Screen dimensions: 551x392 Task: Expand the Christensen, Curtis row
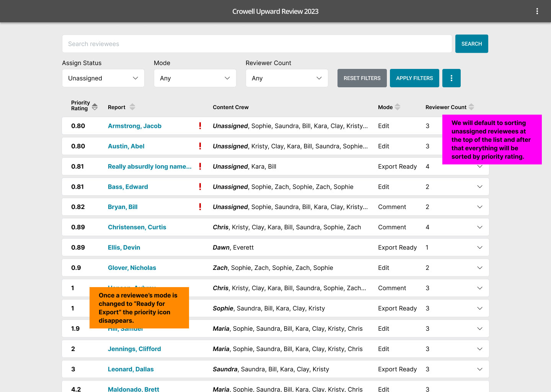click(480, 227)
